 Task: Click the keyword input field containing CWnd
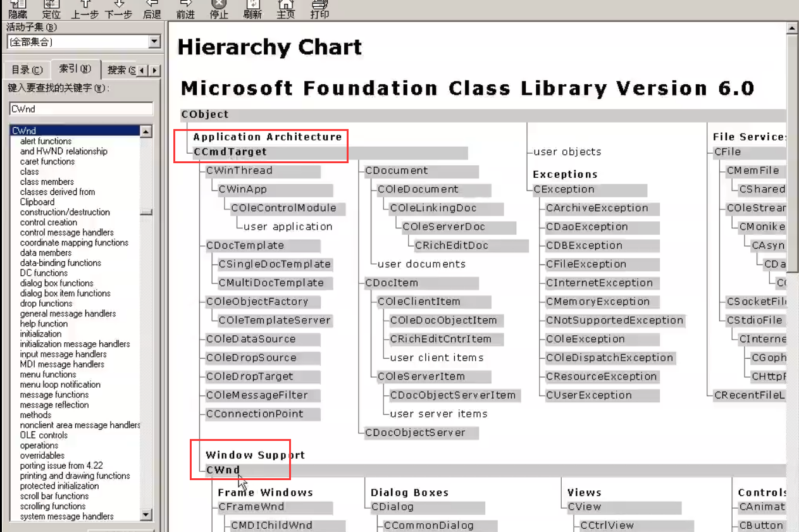pos(81,109)
